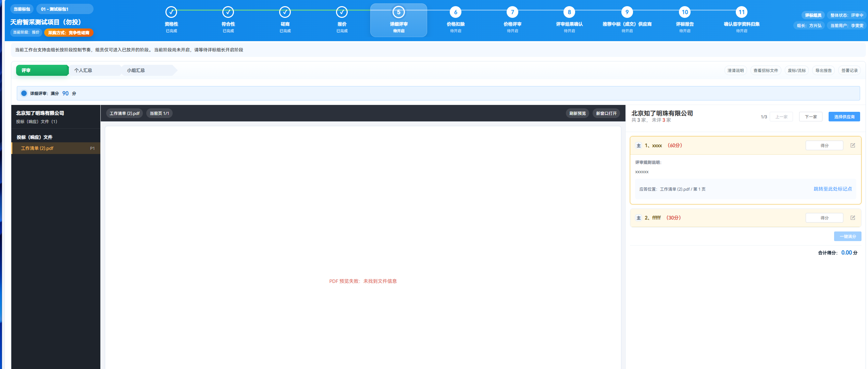Select the completed 符合性 step checkmark
The width and height of the screenshot is (868, 369).
point(228,12)
